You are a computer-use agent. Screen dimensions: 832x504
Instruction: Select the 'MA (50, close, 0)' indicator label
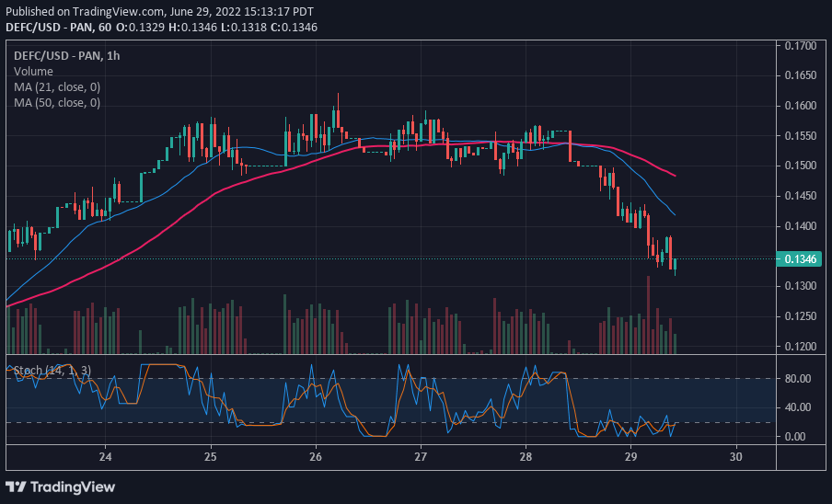[x=57, y=102]
